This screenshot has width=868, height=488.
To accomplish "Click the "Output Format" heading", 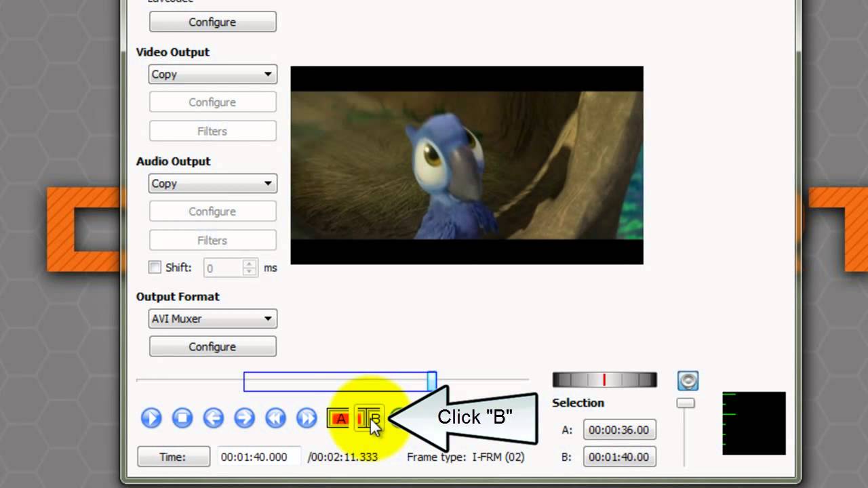I will pyautogui.click(x=178, y=296).
